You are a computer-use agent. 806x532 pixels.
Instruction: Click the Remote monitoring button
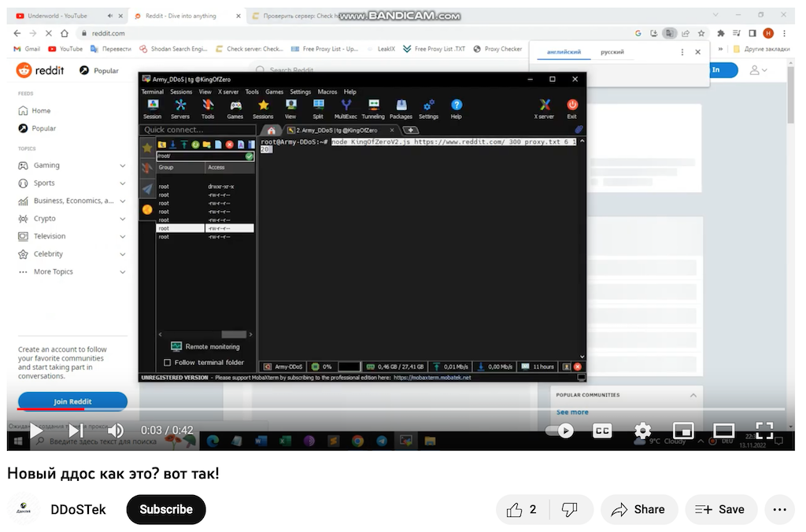205,347
